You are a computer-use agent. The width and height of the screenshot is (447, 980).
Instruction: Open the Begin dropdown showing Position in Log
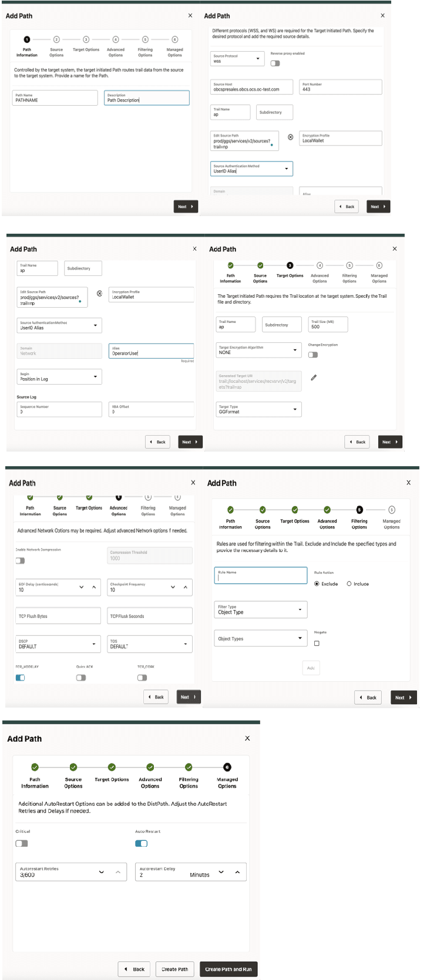coord(59,376)
